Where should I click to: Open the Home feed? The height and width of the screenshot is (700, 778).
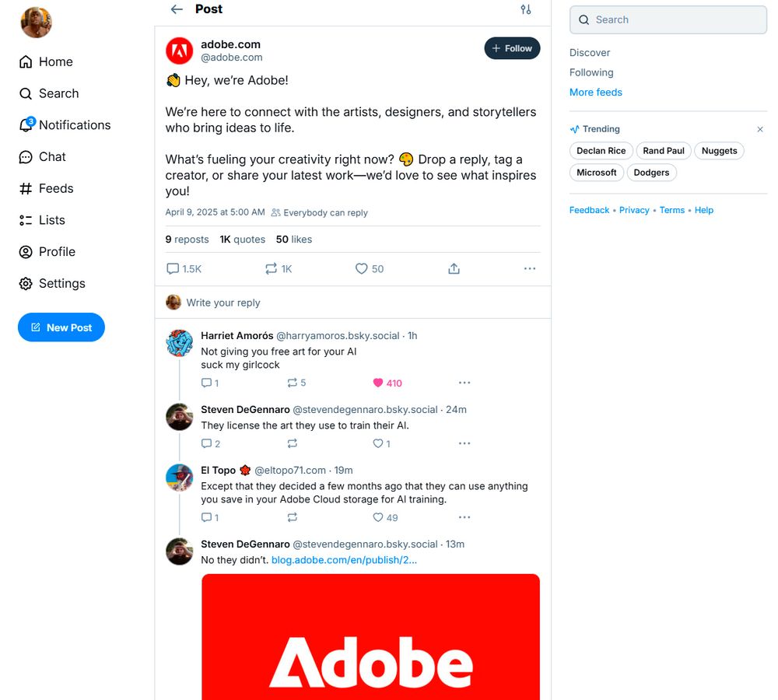[54, 61]
